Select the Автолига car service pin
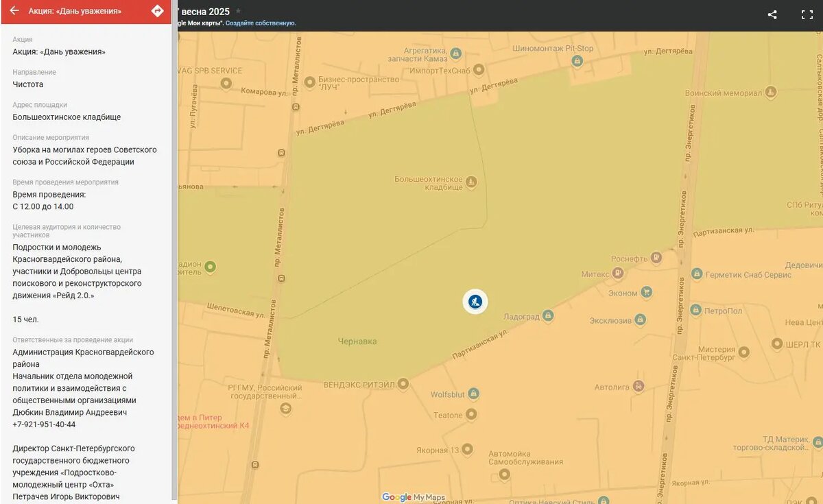The image size is (823, 504). tap(639, 386)
